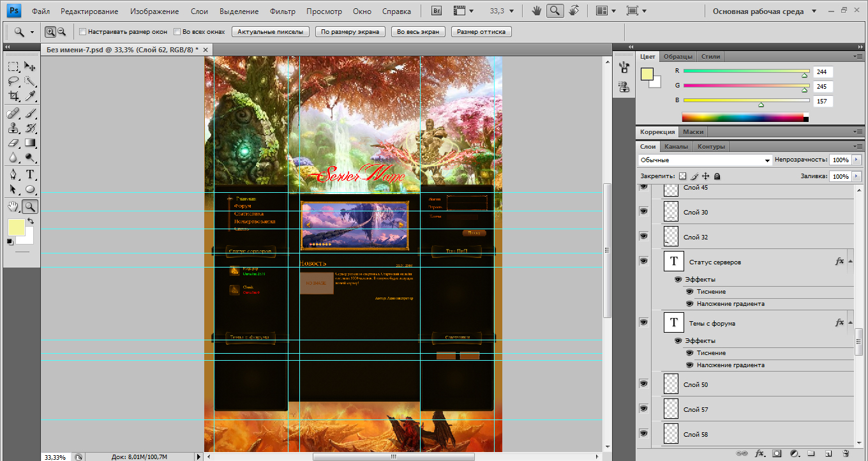Select the Type tool in toolbox
Screen dimensions: 868x461
[x=30, y=174]
